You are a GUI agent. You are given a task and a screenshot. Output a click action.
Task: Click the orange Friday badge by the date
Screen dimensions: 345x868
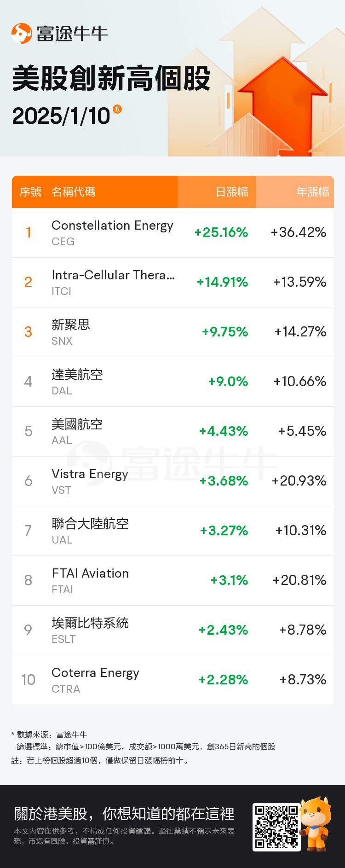[117, 109]
